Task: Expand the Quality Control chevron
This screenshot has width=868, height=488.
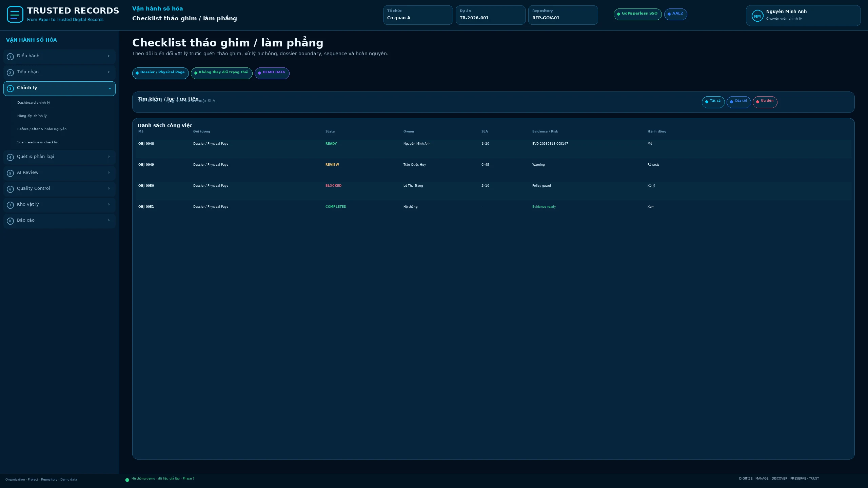Action: click(109, 188)
